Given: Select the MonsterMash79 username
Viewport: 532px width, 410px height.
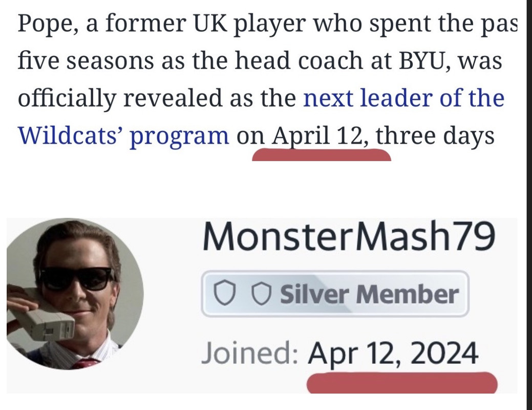Looking at the screenshot, I should (349, 236).
